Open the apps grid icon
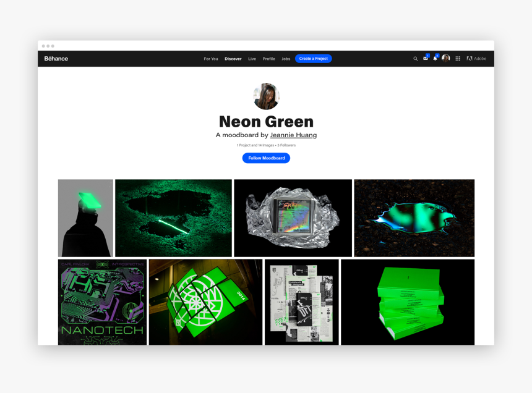Viewport: 532px width, 393px height. tap(458, 59)
